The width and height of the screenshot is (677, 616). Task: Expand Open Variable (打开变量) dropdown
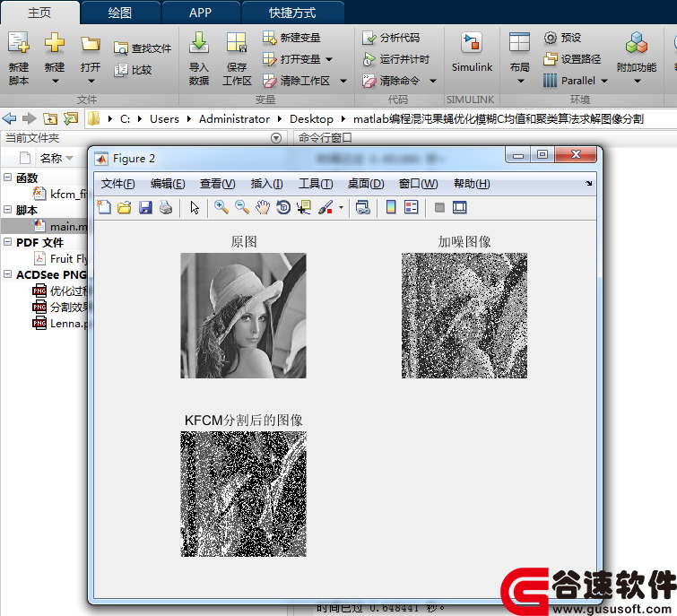[329, 59]
